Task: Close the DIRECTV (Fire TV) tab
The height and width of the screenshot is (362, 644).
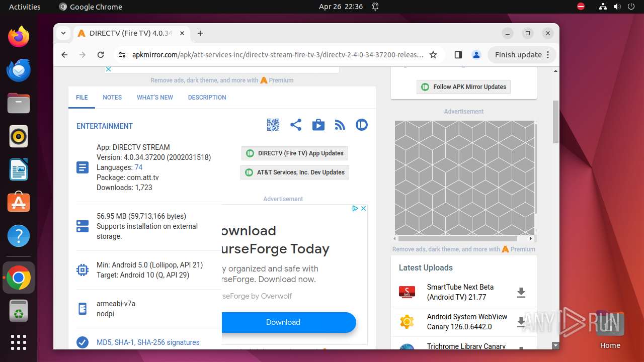Action: point(182,33)
